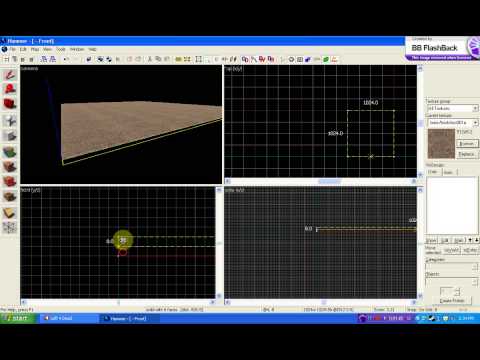Select the Vertex manipulation tool
The image size is (480, 360).
[x=10, y=227]
